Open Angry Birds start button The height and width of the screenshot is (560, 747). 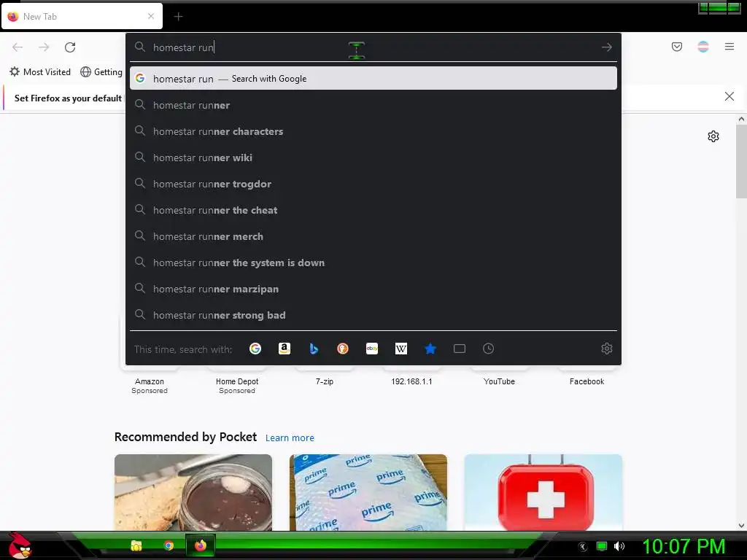point(20,545)
